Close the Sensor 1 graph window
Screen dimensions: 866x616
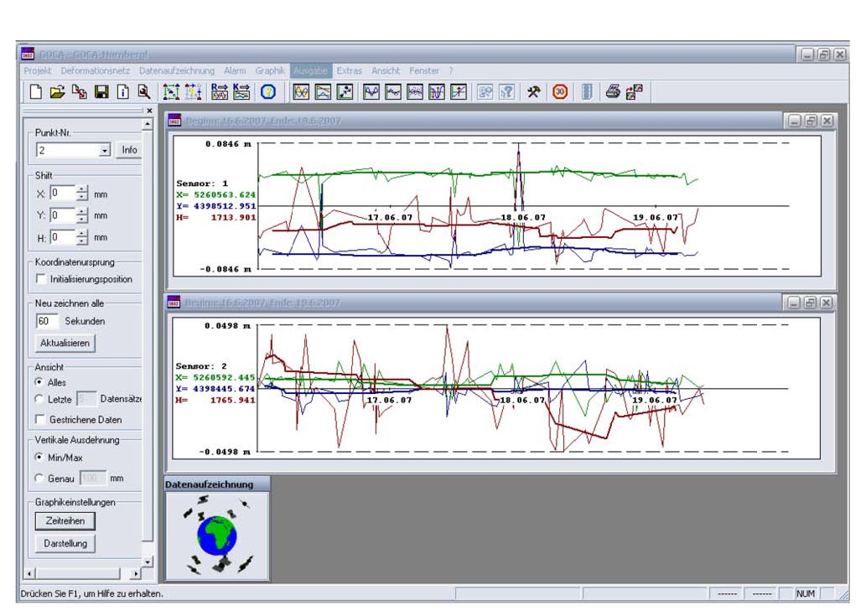pos(827,121)
